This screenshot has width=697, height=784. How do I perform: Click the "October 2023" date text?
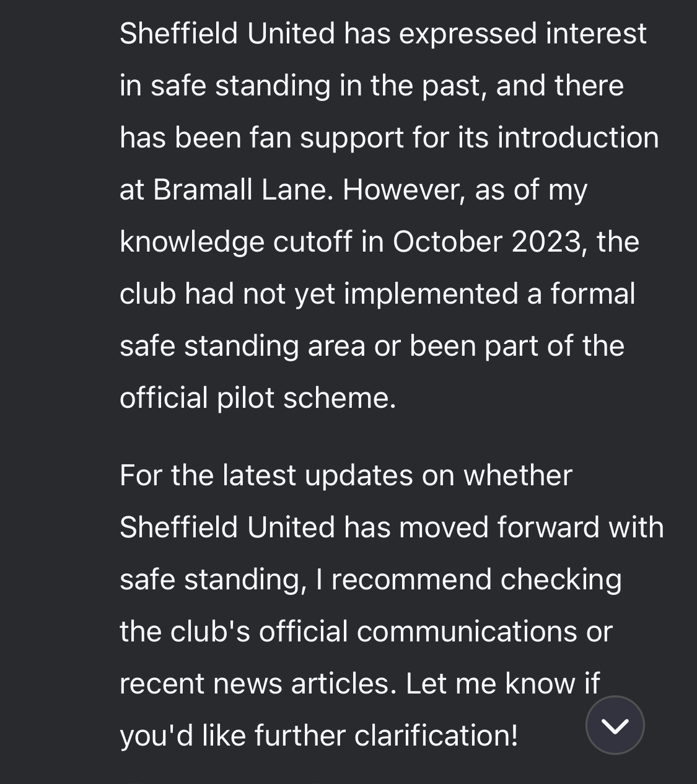click(x=487, y=242)
